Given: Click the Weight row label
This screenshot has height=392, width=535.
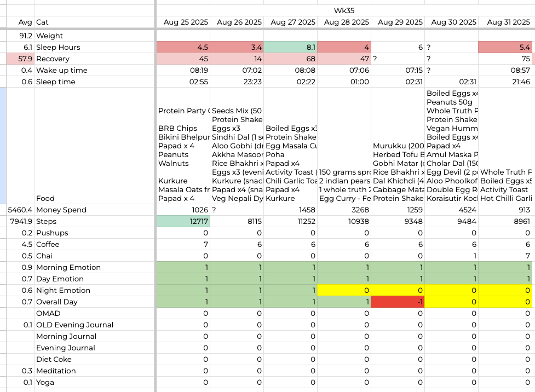Looking at the screenshot, I should coord(49,36).
